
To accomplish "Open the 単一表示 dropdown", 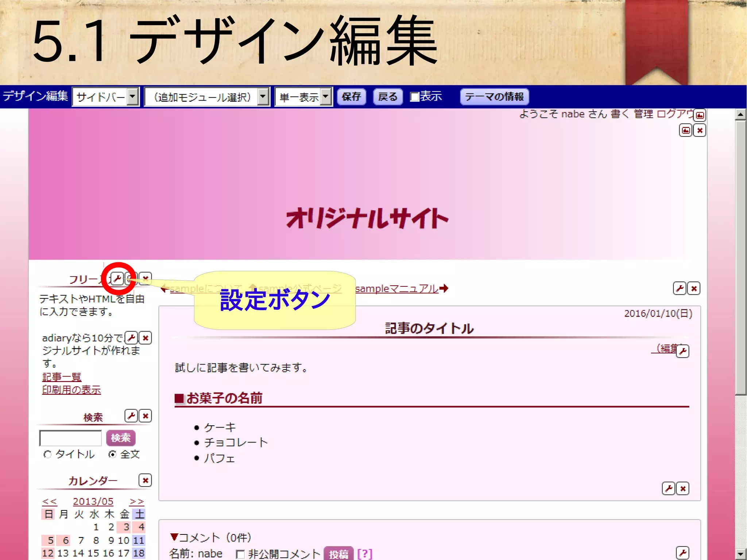I will (303, 97).
